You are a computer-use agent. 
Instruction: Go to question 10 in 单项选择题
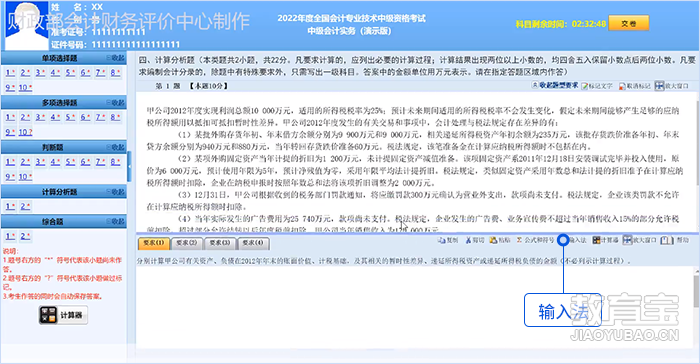tap(25, 88)
